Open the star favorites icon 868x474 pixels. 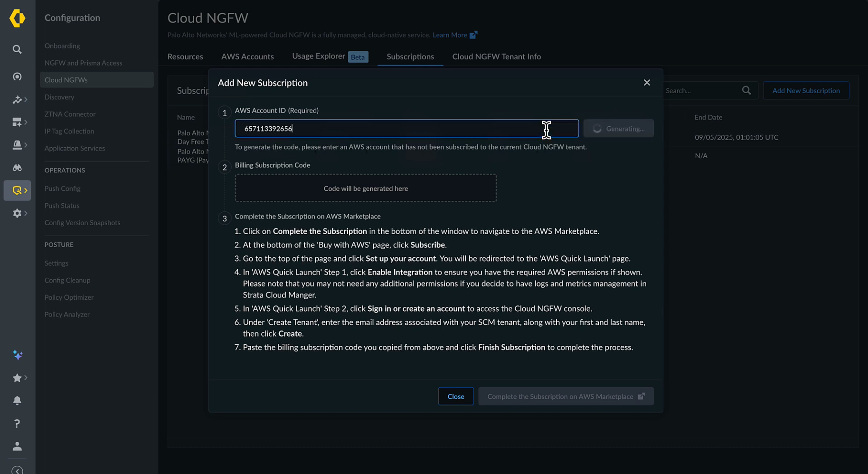tap(17, 378)
